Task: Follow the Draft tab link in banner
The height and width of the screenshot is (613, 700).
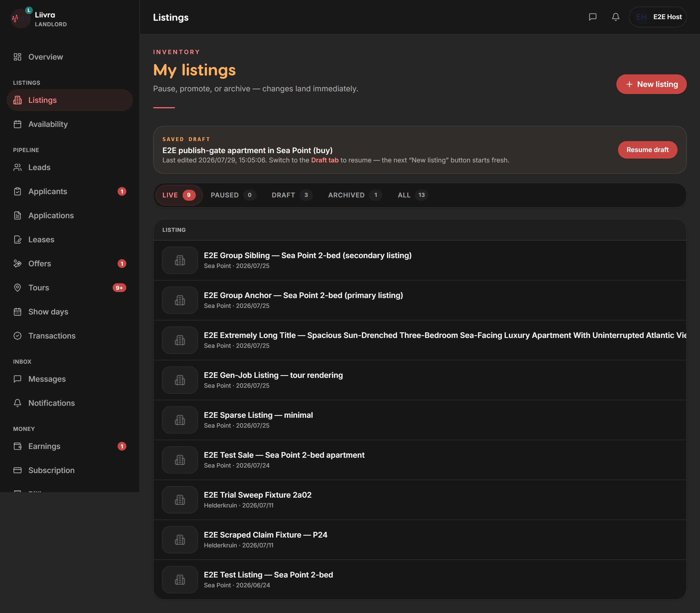Action: [x=325, y=160]
